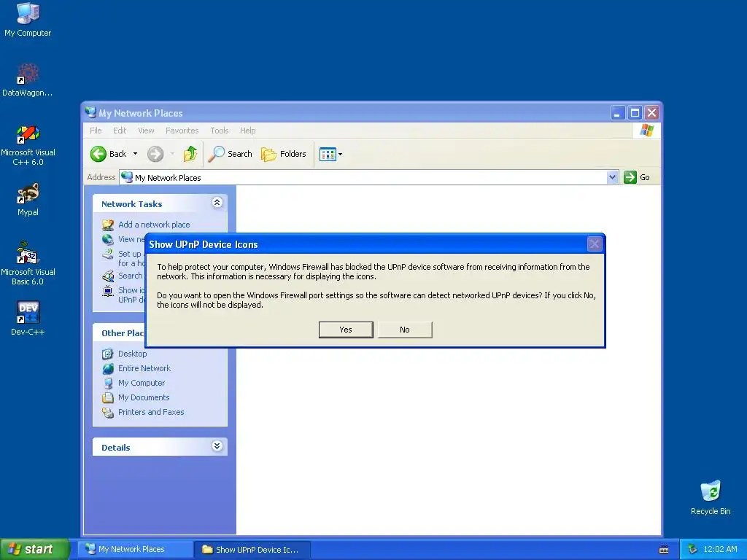Screen dimensions: 747x560
Task: Click the My Computer icon in Other Places
Action: coord(108,383)
